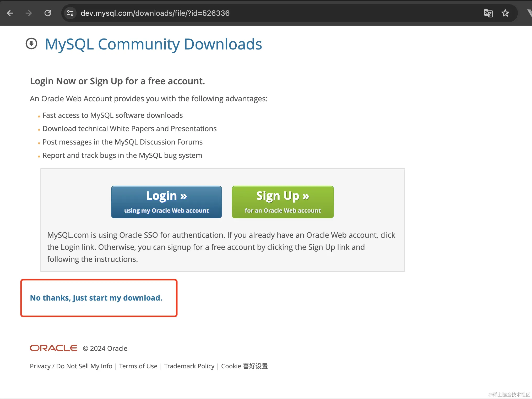Open Privacy / Do Not Sell My Info
The width and height of the screenshot is (532, 399).
(71, 366)
